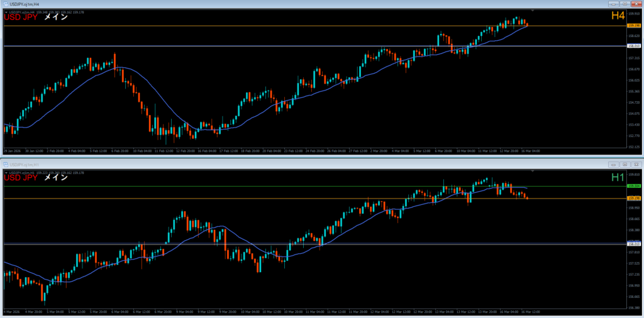Click the orange 159.198 price tag on H4 chart

633,26
